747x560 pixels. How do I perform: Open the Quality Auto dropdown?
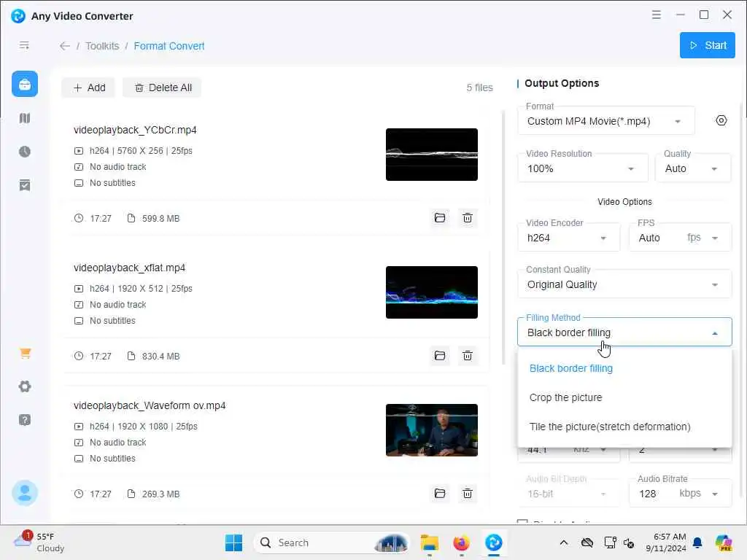point(693,168)
